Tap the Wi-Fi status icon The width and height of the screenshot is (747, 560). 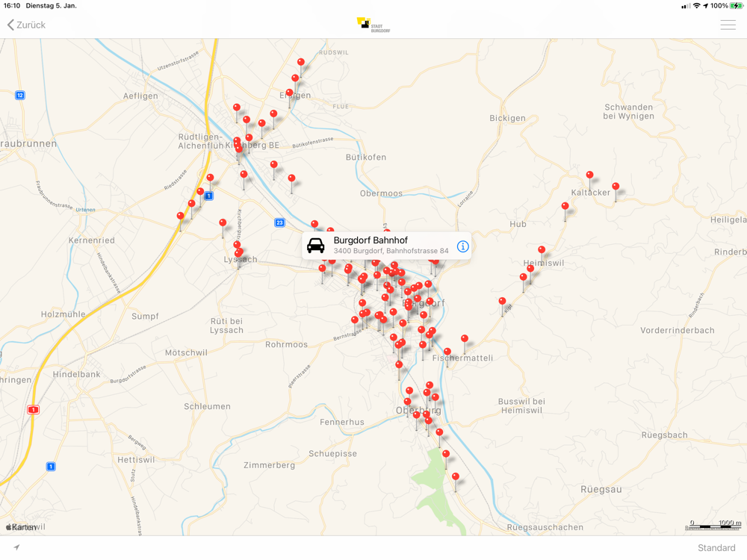coord(696,6)
